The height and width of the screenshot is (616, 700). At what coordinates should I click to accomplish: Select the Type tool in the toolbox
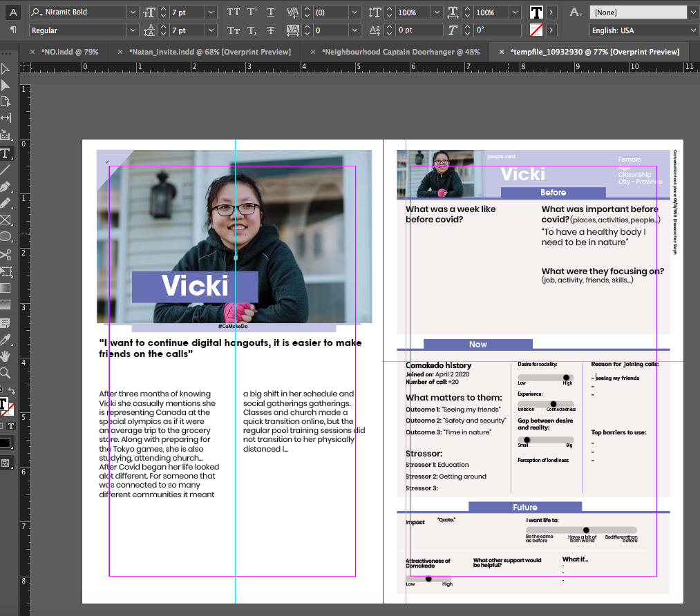(6, 153)
